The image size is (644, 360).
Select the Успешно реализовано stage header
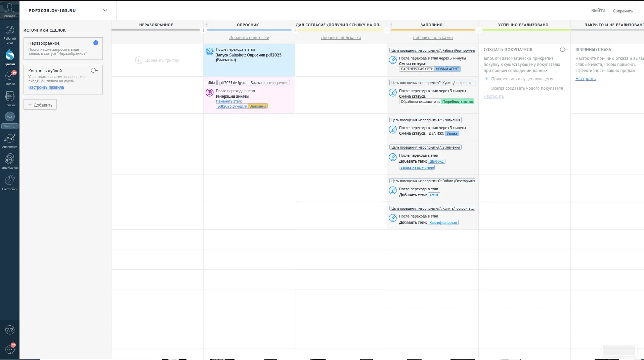[x=523, y=25]
